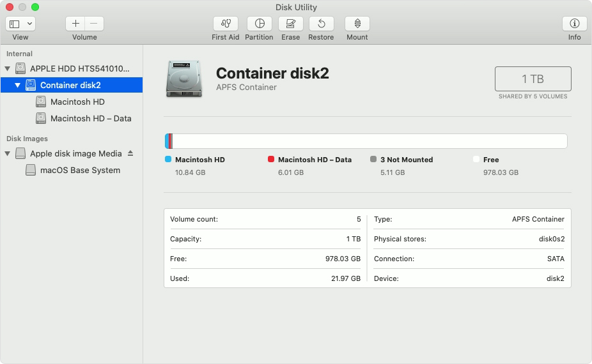Click the blue Macintosh HD legend swatch
Screen dimensions: 592x364
pos(168,159)
